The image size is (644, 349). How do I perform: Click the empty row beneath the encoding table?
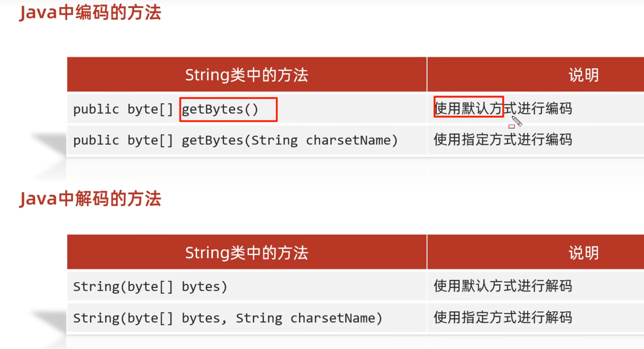click(x=247, y=170)
